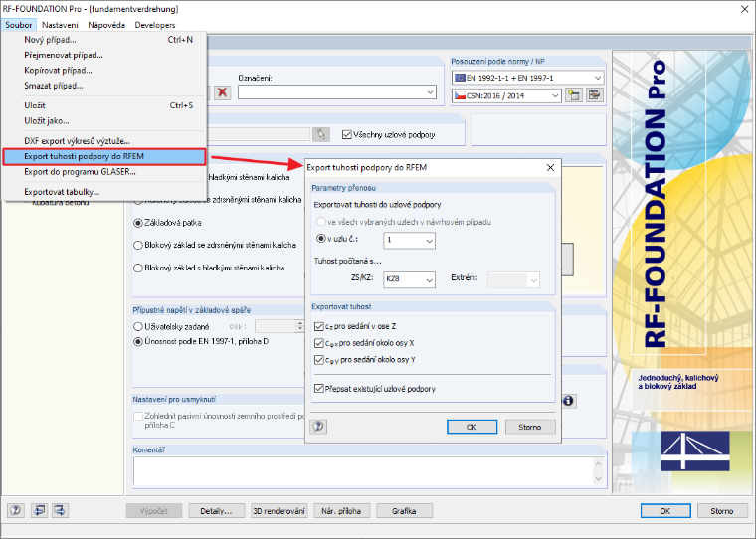756x539 pixels.
Task: Choose DXF export výkresů výztuže...
Action: tap(104, 141)
